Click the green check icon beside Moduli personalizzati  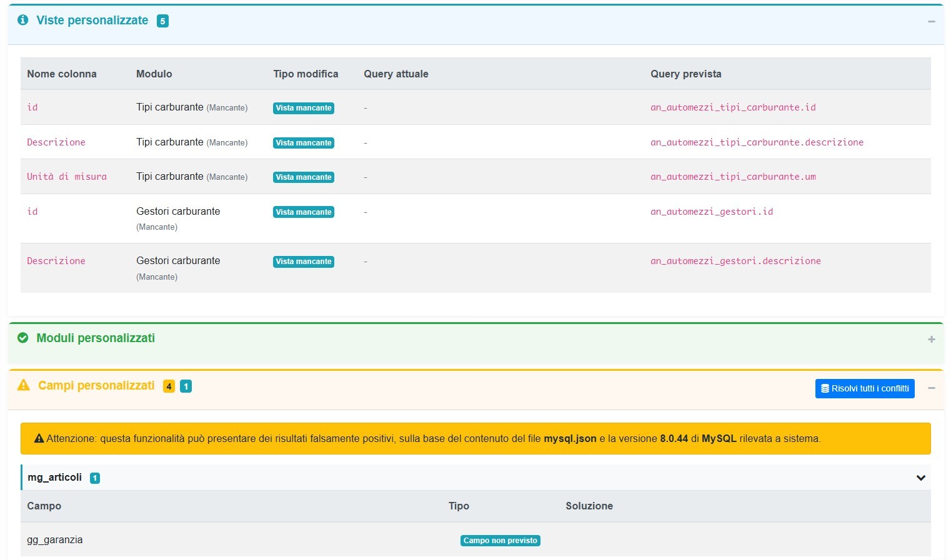[x=23, y=338]
